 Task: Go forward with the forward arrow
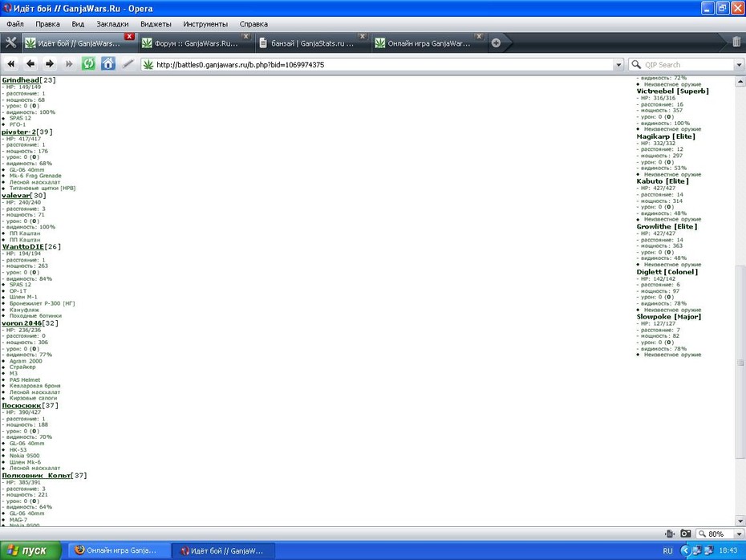[x=50, y=63]
